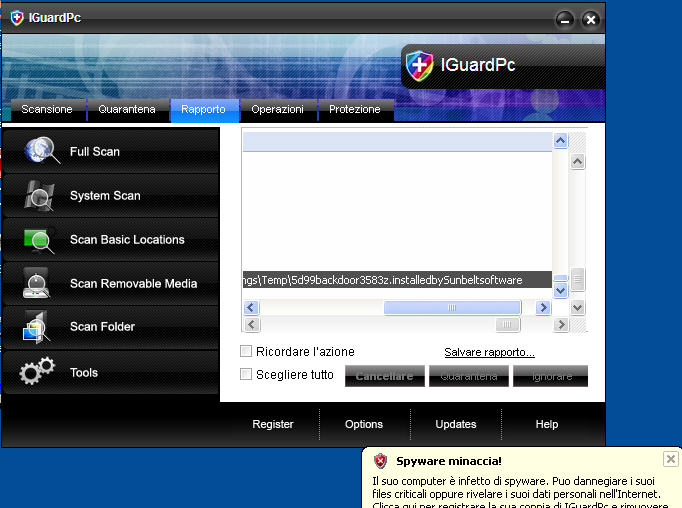Click the Ignorare button
The height and width of the screenshot is (508, 682).
click(x=551, y=376)
